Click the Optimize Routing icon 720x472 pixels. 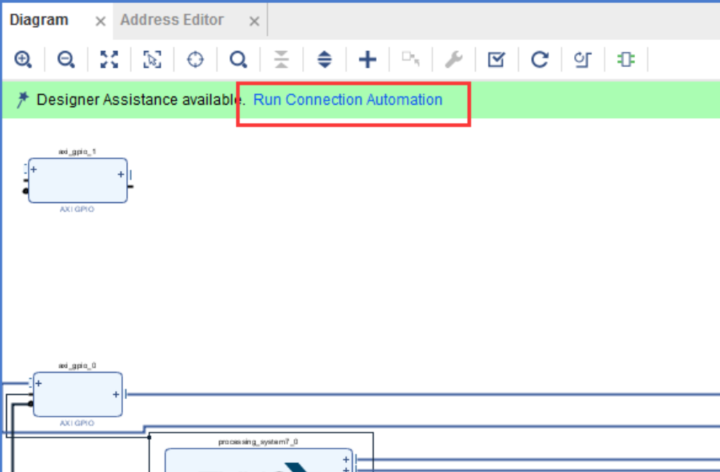pos(583,60)
